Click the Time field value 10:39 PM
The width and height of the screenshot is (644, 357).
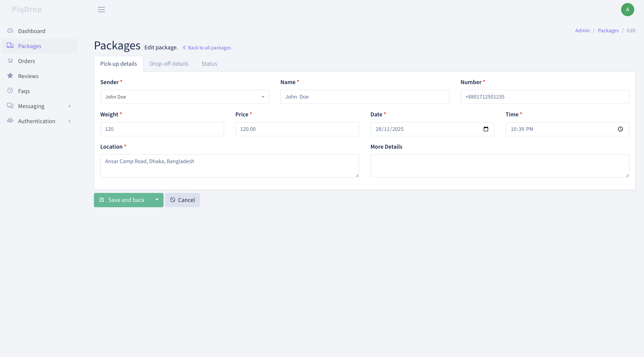[x=522, y=129]
